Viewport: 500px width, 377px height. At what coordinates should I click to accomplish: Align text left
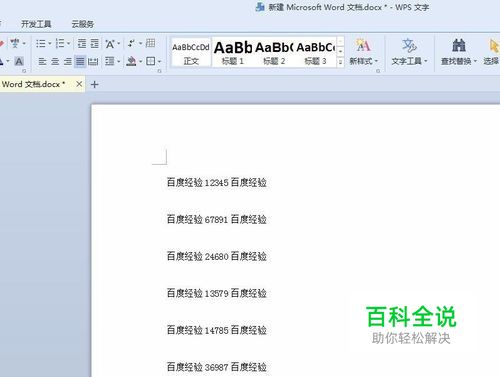[x=42, y=61]
